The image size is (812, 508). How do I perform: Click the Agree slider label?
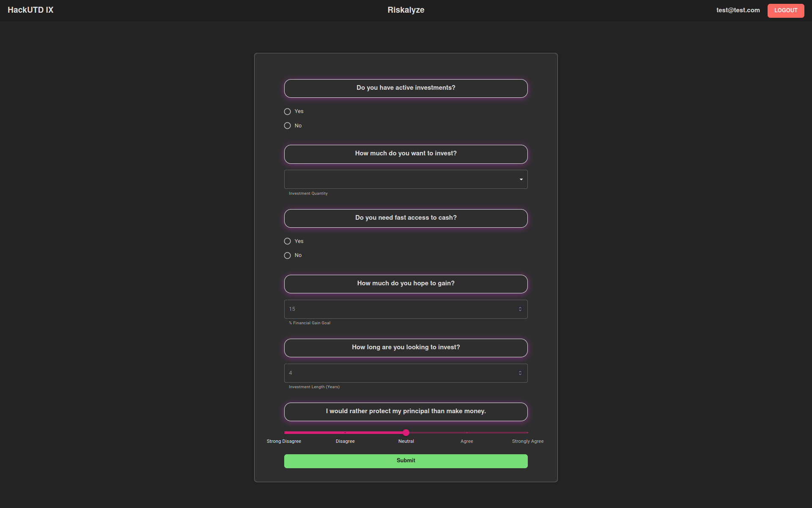[466, 441]
